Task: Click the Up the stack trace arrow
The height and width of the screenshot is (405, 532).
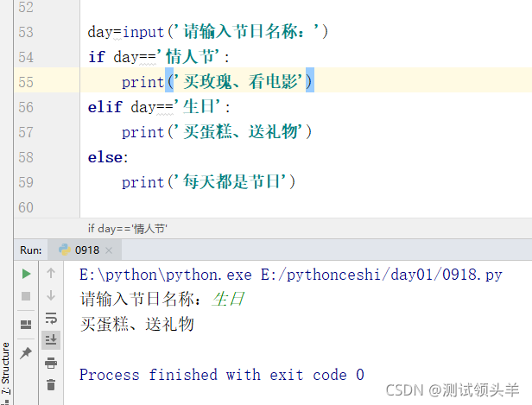Action: (x=51, y=273)
